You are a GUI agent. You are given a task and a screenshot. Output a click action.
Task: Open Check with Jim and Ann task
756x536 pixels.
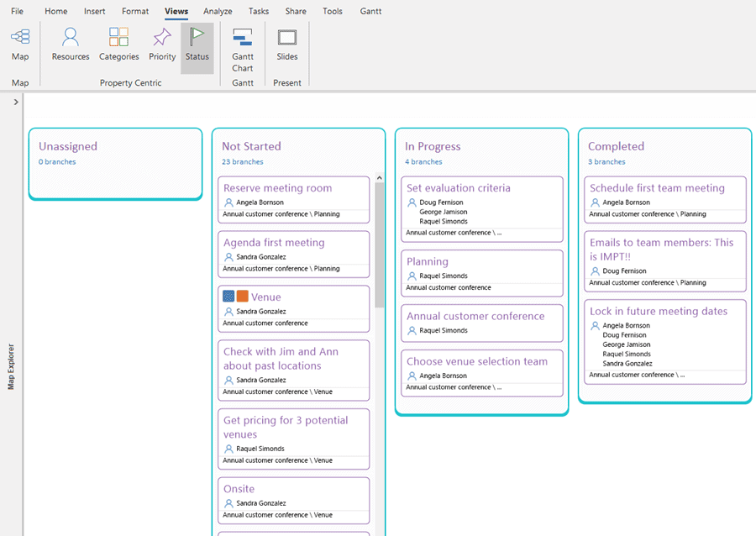[281, 359]
